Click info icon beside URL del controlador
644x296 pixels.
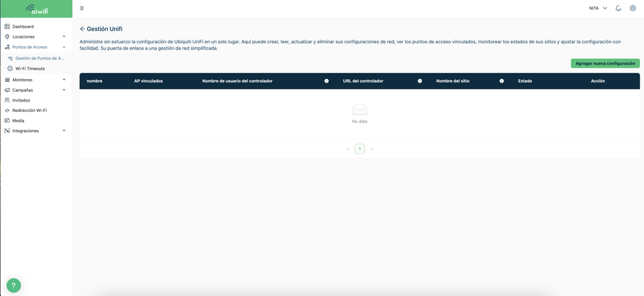point(420,81)
